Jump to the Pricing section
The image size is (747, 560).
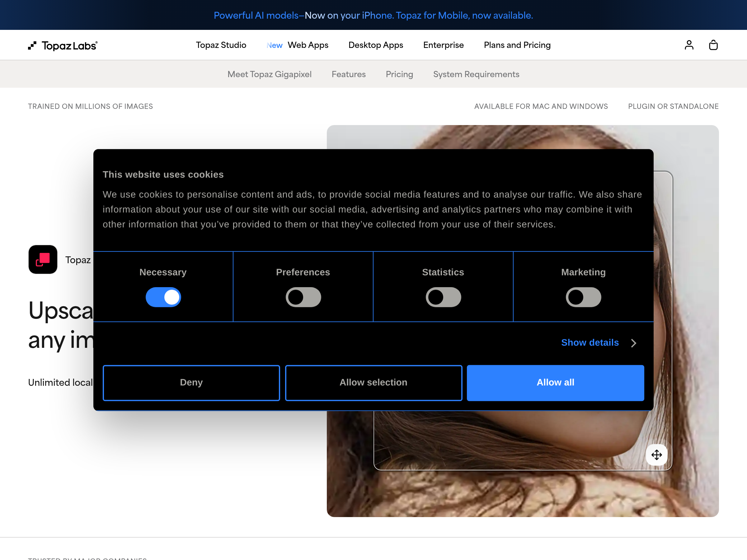click(x=400, y=74)
